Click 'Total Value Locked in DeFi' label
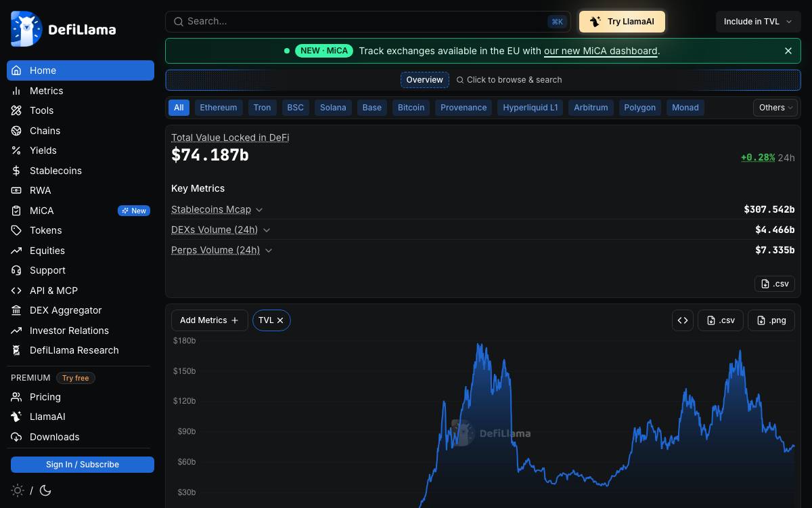Image resolution: width=812 pixels, height=508 pixels. 230,137
